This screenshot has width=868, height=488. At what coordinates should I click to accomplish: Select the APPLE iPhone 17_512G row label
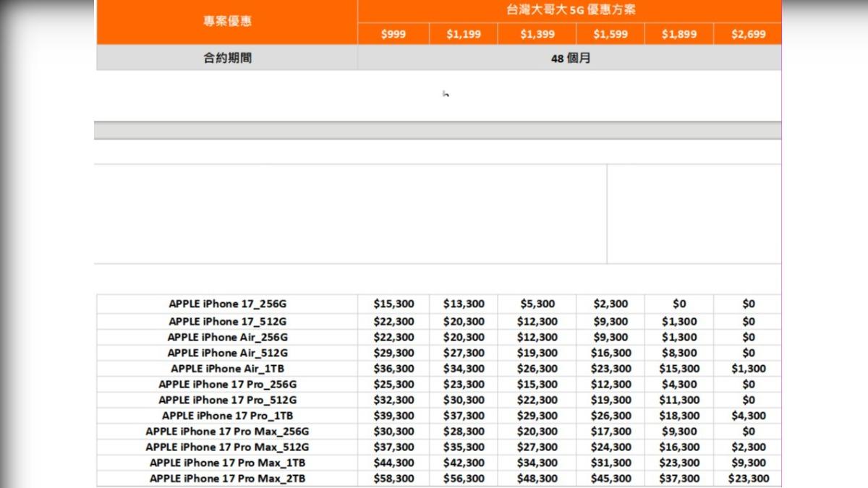(227, 321)
